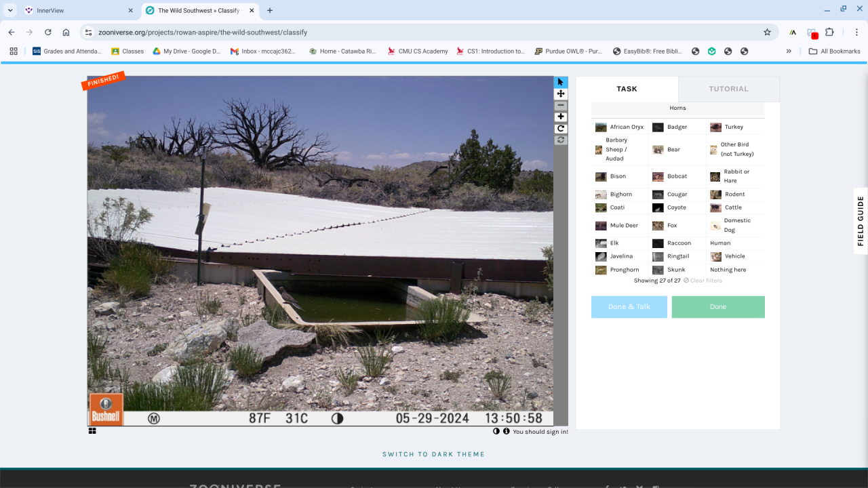The width and height of the screenshot is (868, 488).
Task: Select Coati species option
Action: click(620, 207)
